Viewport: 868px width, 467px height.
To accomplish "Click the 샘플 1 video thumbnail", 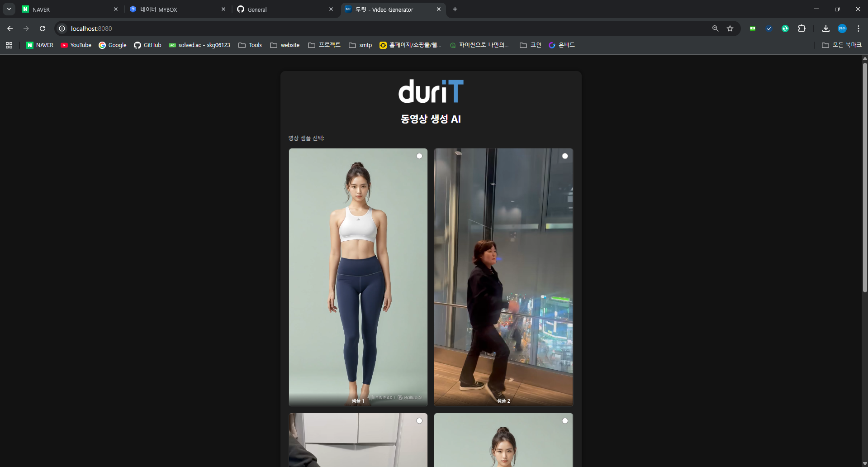I will click(358, 277).
